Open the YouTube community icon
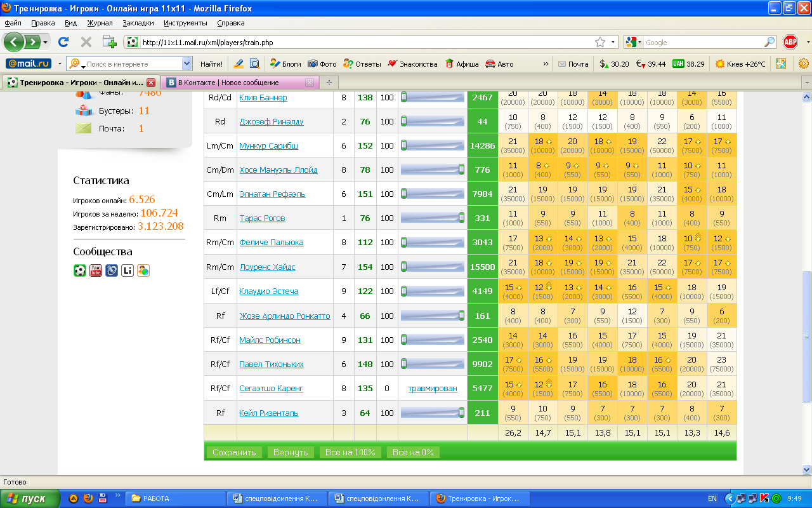The image size is (812, 508). click(x=96, y=271)
